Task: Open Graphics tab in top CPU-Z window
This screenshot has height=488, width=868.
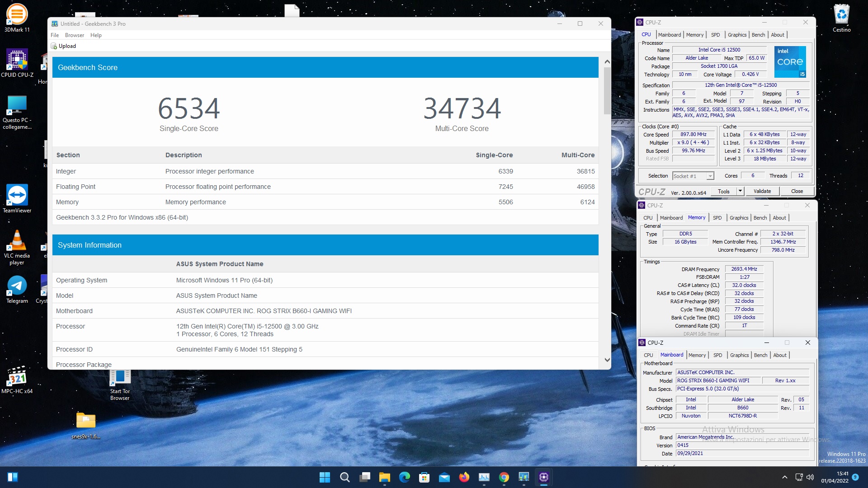Action: [x=737, y=35]
